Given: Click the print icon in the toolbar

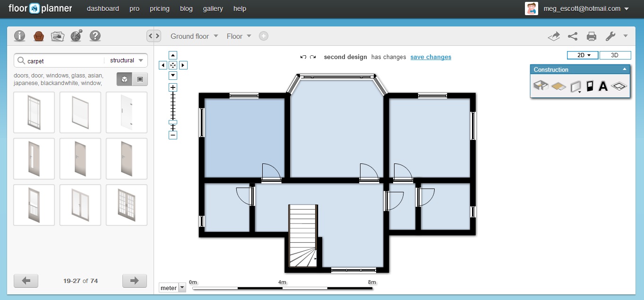Looking at the screenshot, I should 591,36.
